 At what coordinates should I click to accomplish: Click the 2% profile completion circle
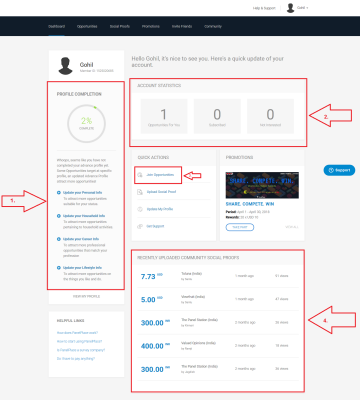click(x=86, y=124)
